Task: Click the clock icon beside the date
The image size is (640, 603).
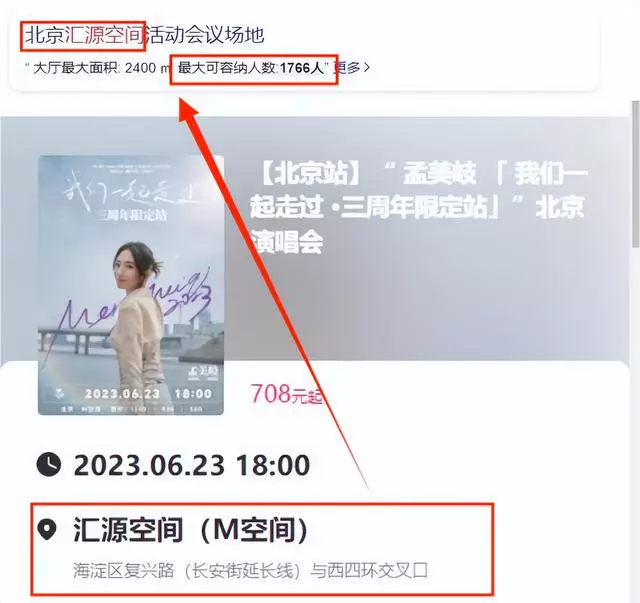Action: tap(49, 464)
